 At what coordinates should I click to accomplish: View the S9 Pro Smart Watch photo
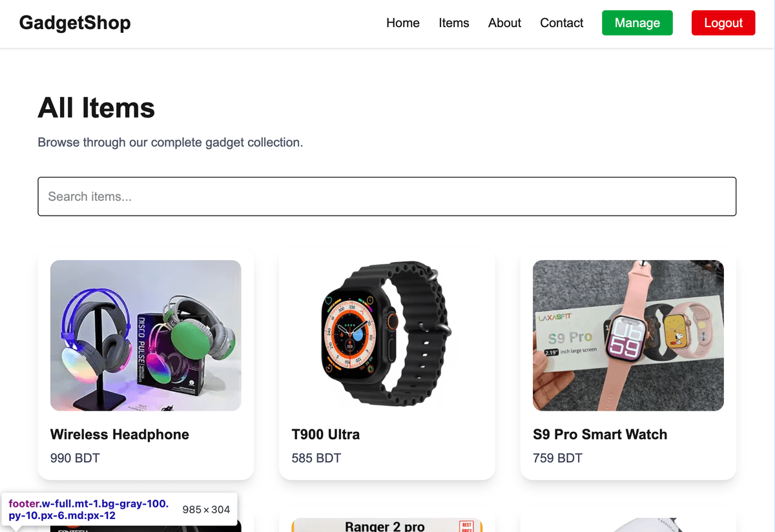pos(628,335)
